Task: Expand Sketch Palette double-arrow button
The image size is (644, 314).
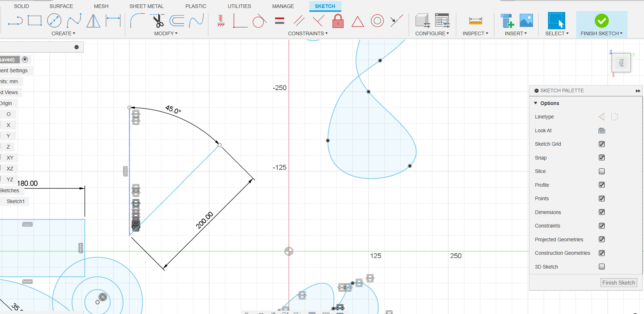Action: coord(638,91)
